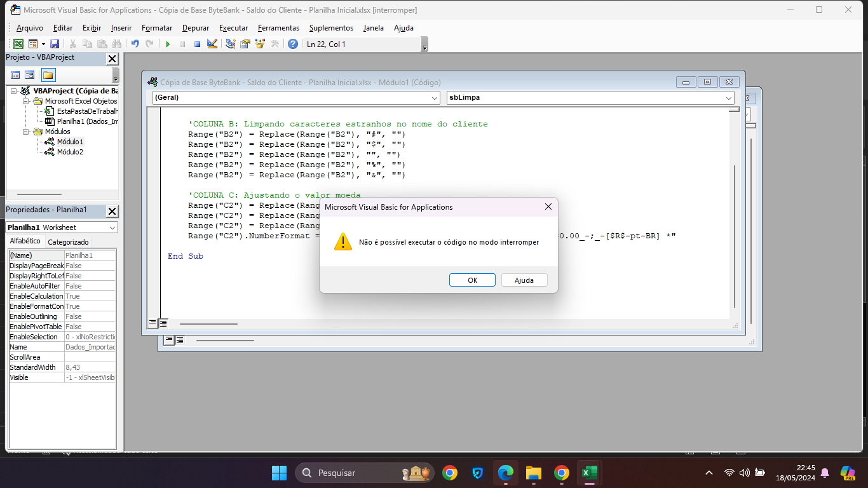Viewport: 868px width, 488px height.
Task: Click the ScrollArea property value field
Action: [x=90, y=357]
